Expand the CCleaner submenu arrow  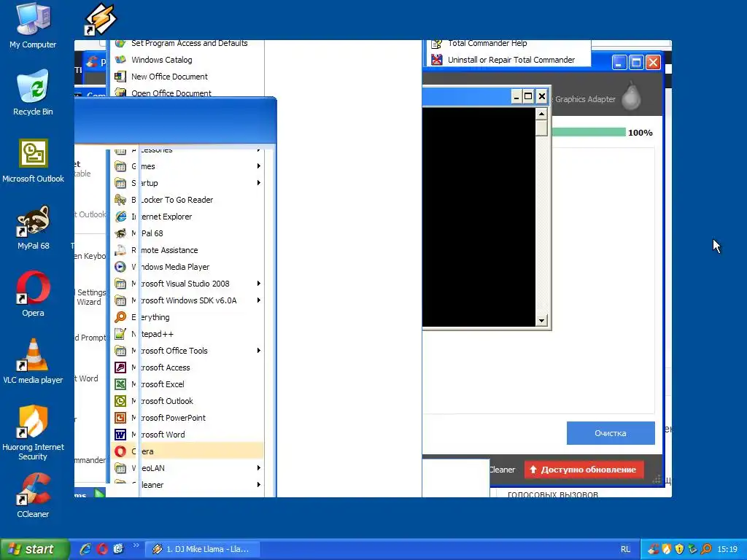coord(259,485)
